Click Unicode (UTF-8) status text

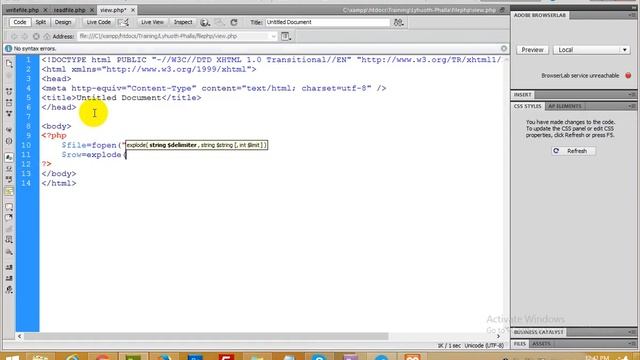click(484, 345)
